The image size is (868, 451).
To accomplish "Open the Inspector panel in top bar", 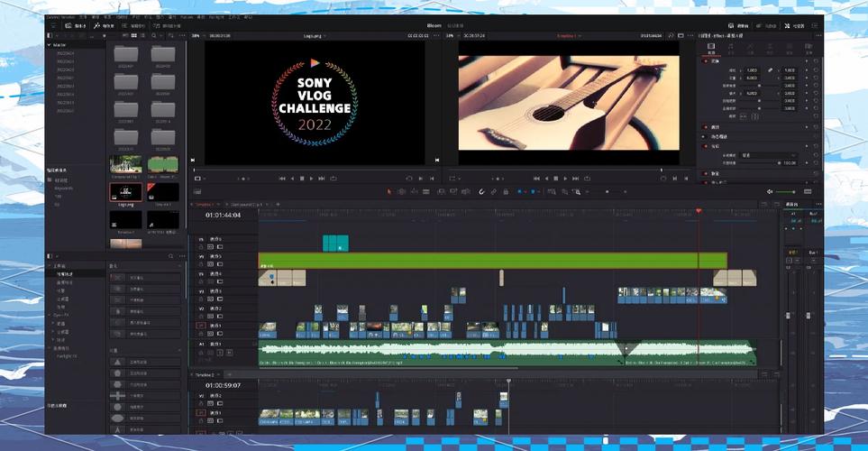I will click(794, 25).
